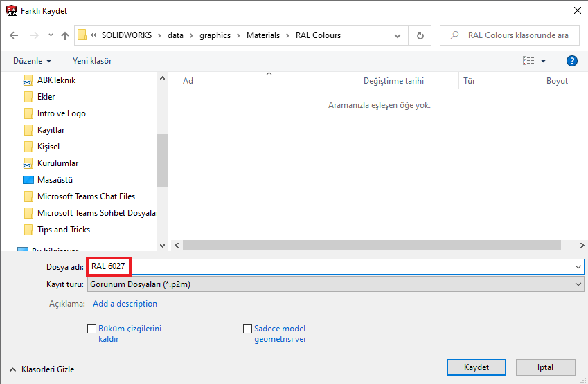Click the Yeni klasör toolbar item
Screen dimensions: 588x384
92,61
